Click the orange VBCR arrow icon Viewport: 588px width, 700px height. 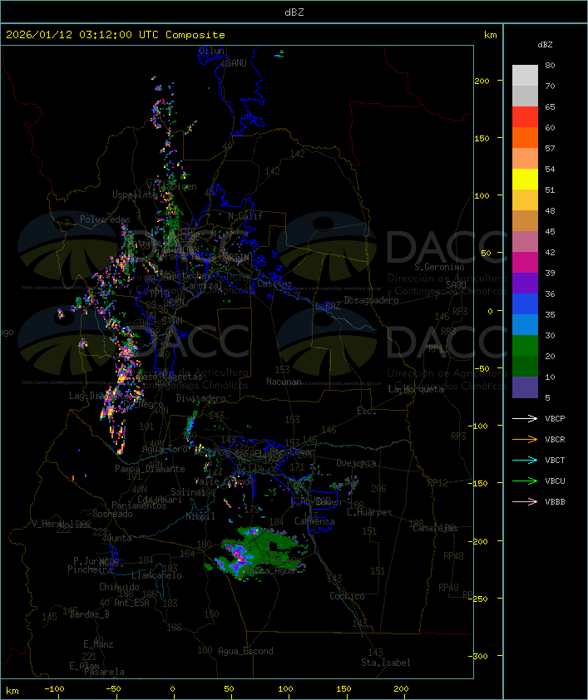(526, 439)
